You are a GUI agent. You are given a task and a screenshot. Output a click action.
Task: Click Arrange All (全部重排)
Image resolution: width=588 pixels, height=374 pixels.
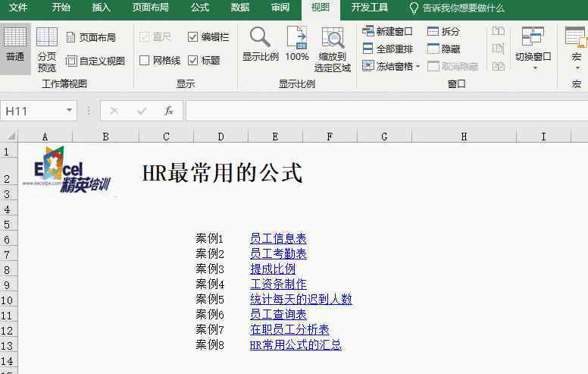coord(387,49)
